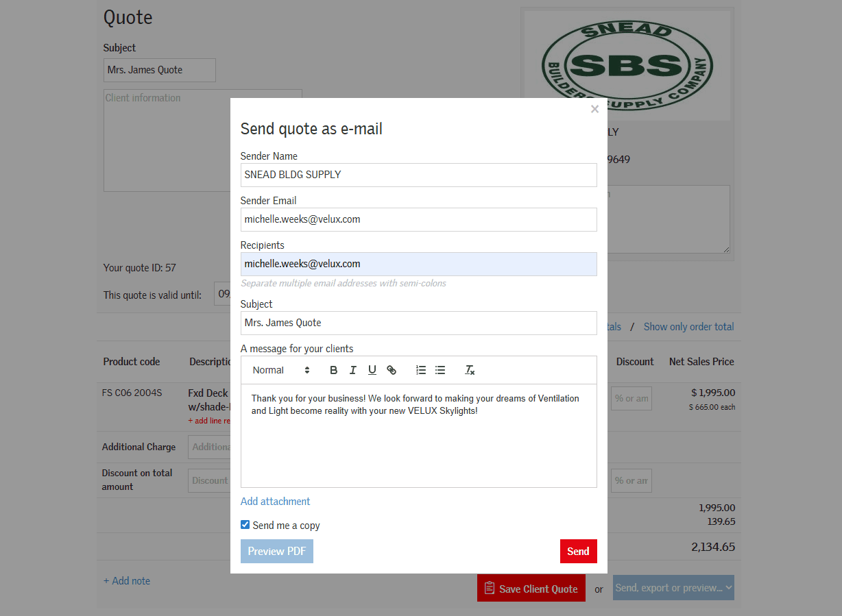Click add line reference link
Image resolution: width=842 pixels, height=616 pixels.
[208, 421]
